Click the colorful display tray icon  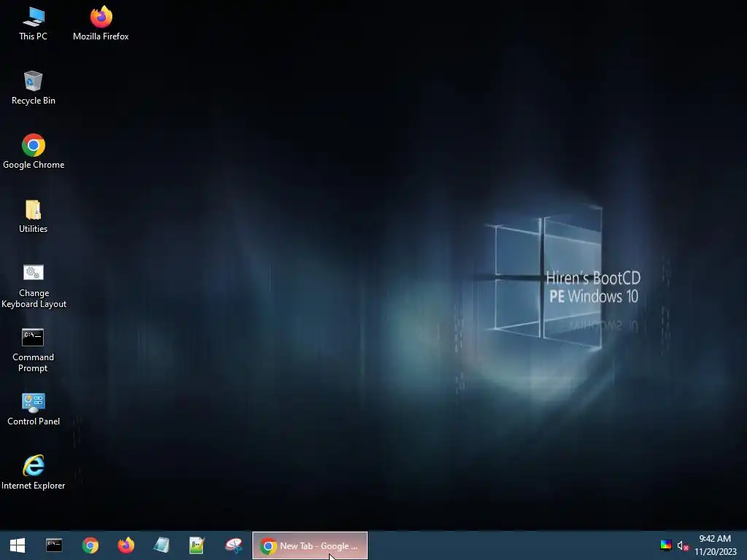click(666, 545)
